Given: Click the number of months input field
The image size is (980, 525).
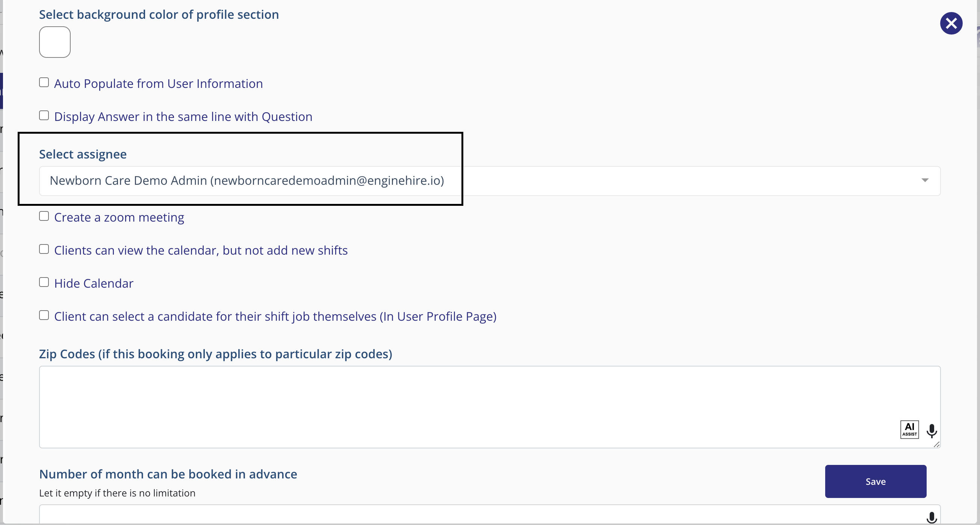Looking at the screenshot, I should (490, 514).
